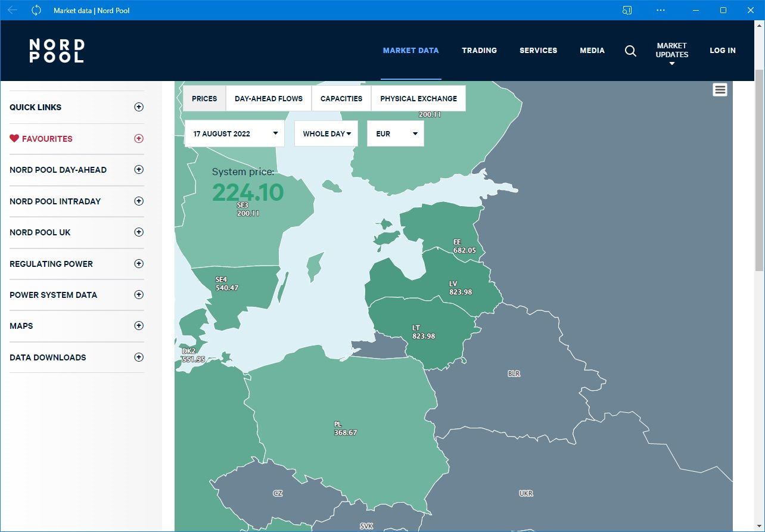Open the Services menu

539,51
